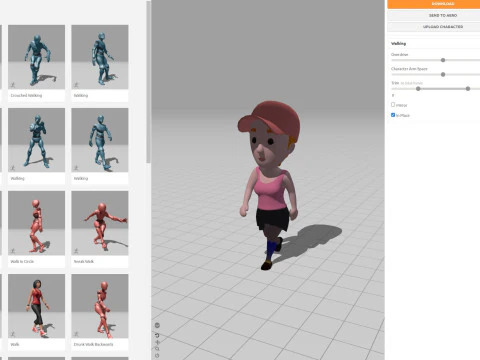Click runner icon on Walk In Circle thumbnail
The width and height of the screenshot is (480, 360).
(13, 251)
